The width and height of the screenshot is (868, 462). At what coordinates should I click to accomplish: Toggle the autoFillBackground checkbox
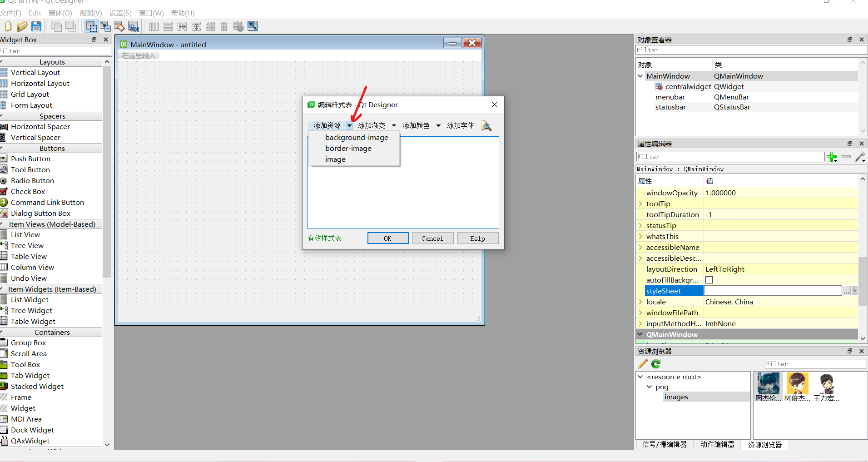709,280
